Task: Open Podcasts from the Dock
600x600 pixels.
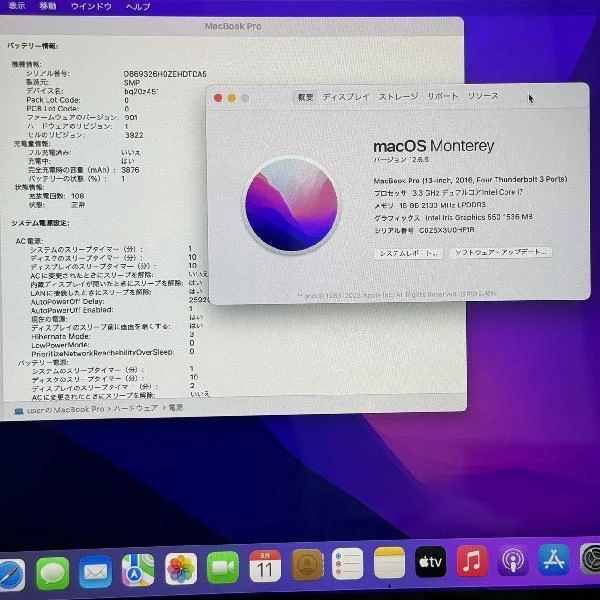Action: pos(513,560)
